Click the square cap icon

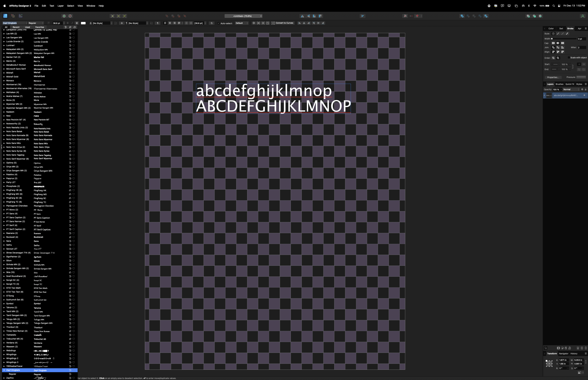(563, 43)
